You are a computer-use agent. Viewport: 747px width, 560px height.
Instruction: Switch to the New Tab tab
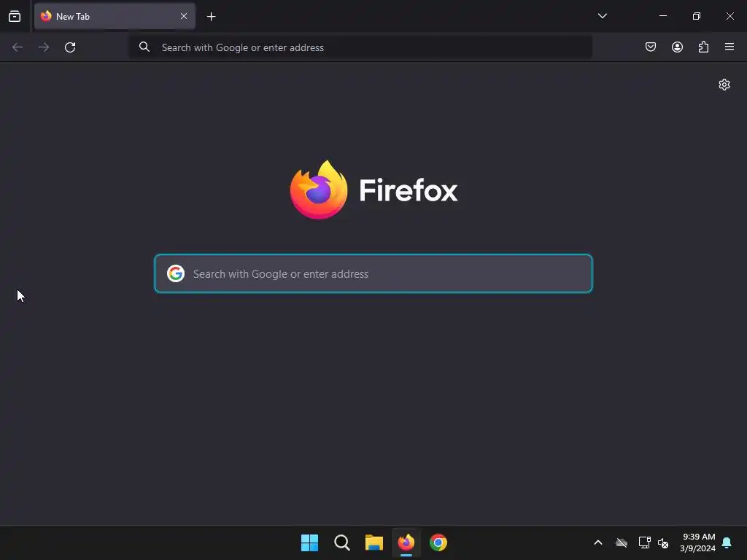point(115,16)
